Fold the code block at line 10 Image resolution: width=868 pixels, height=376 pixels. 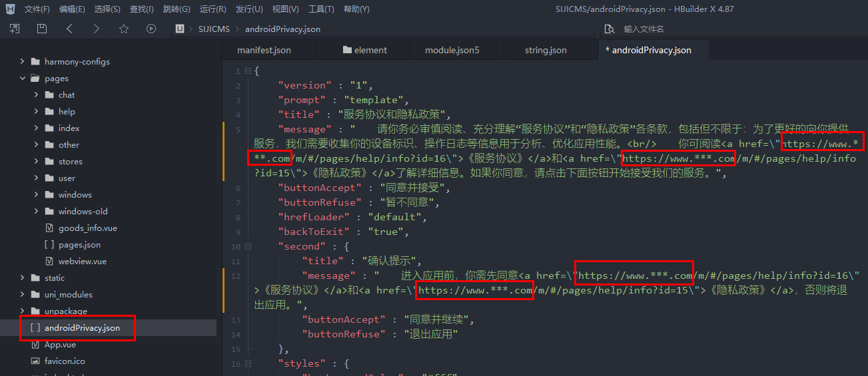tap(248, 246)
